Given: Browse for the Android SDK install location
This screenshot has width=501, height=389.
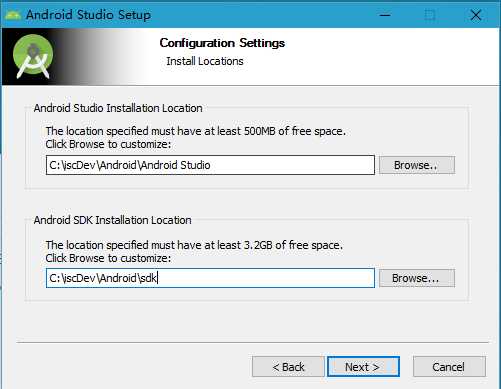Looking at the screenshot, I should [417, 278].
